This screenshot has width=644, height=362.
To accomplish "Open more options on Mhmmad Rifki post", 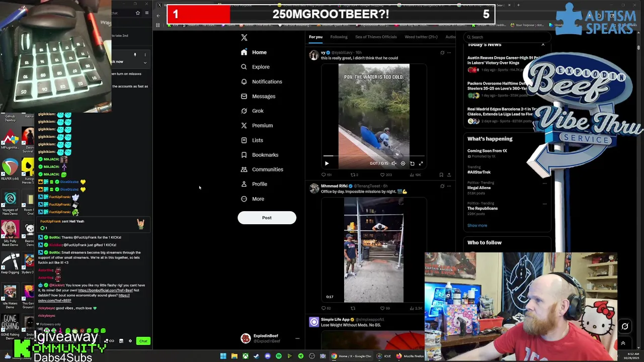I will tap(449, 186).
